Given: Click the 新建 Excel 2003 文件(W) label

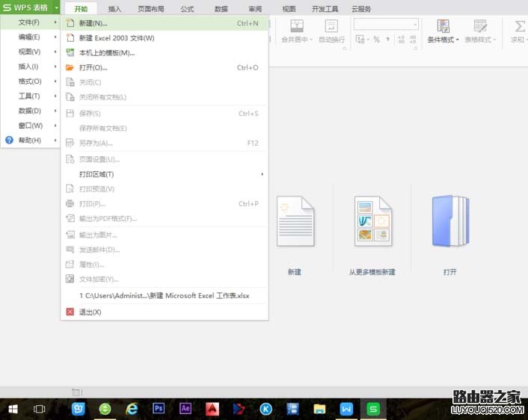Looking at the screenshot, I should 117,38.
